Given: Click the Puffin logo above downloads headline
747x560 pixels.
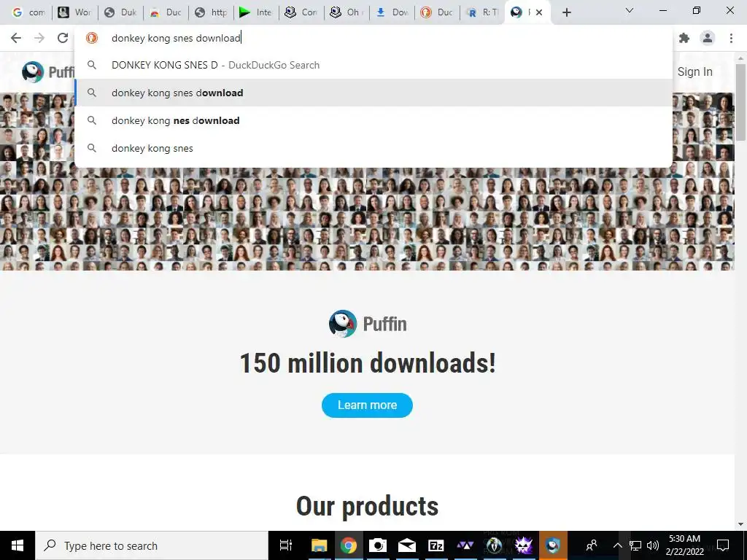Looking at the screenshot, I should tap(368, 324).
